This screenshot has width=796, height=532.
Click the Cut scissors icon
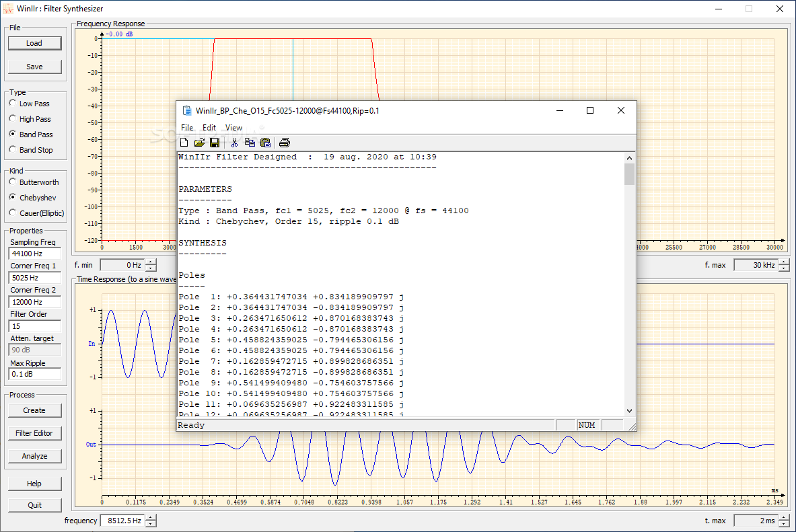pos(235,143)
